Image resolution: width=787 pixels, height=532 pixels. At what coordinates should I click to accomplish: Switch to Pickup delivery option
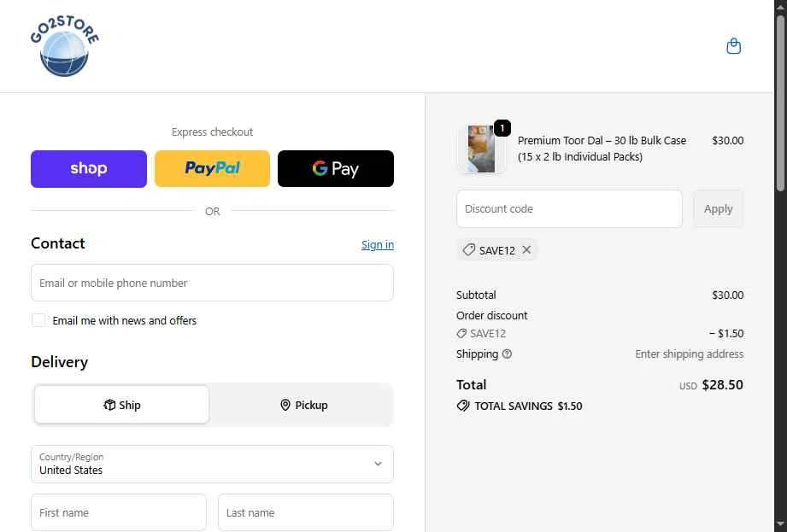pos(303,405)
